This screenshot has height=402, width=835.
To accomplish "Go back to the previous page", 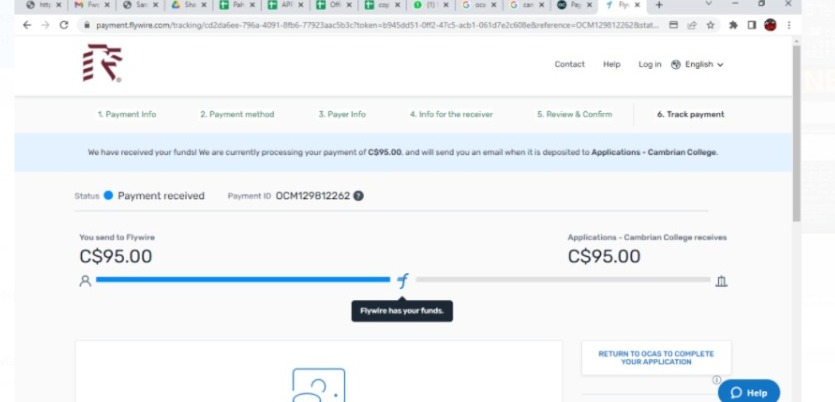I will (x=27, y=25).
